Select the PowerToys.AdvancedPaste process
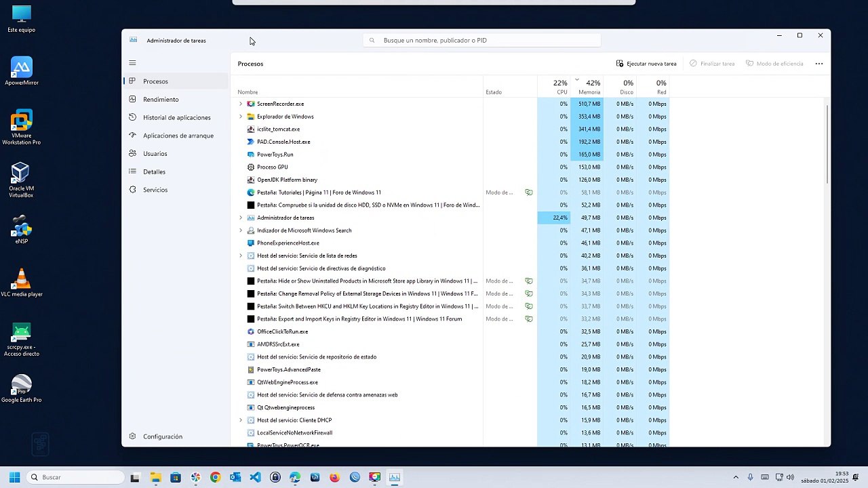Screen dimensions: 868x488 (451, 369)
